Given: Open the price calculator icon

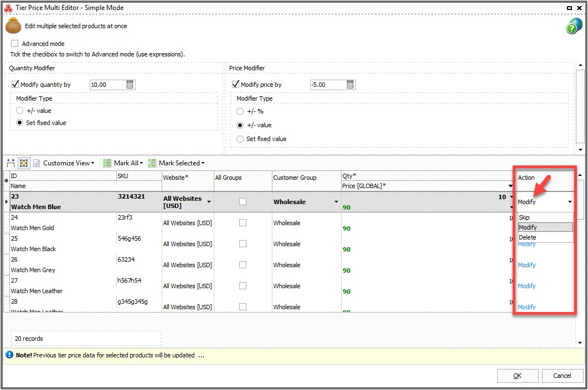Looking at the screenshot, I should (x=350, y=85).
